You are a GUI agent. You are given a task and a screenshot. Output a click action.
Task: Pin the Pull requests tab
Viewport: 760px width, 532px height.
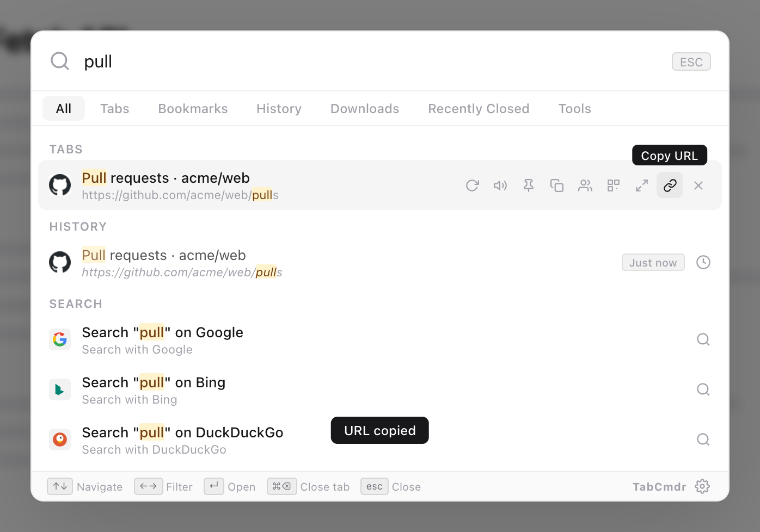coord(529,185)
